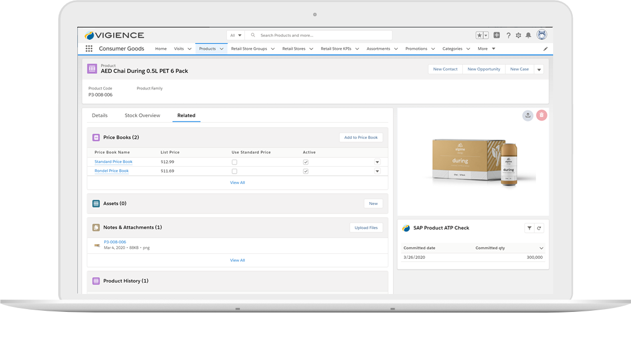Click the New Case button
Screen dimensions: 631x364
(x=519, y=69)
